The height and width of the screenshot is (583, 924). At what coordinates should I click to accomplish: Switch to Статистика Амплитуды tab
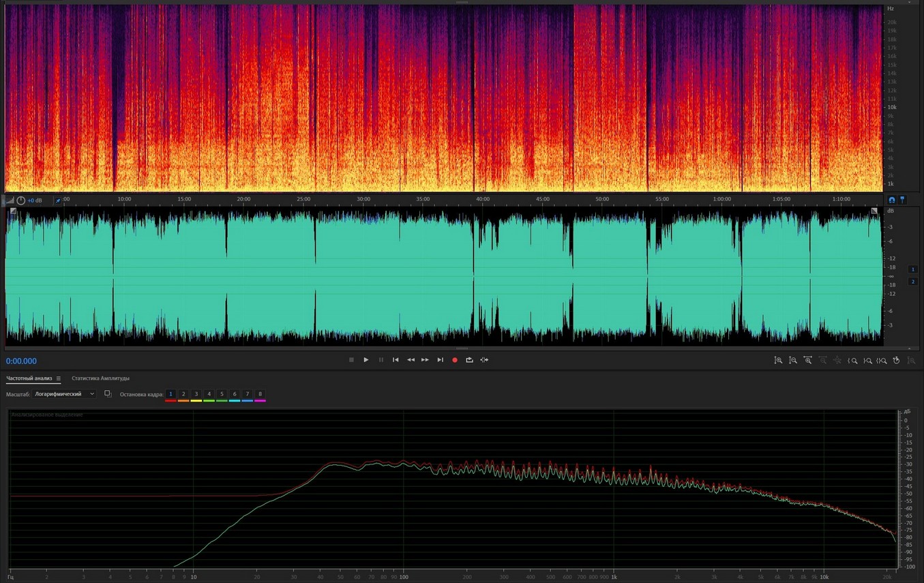[x=100, y=378]
